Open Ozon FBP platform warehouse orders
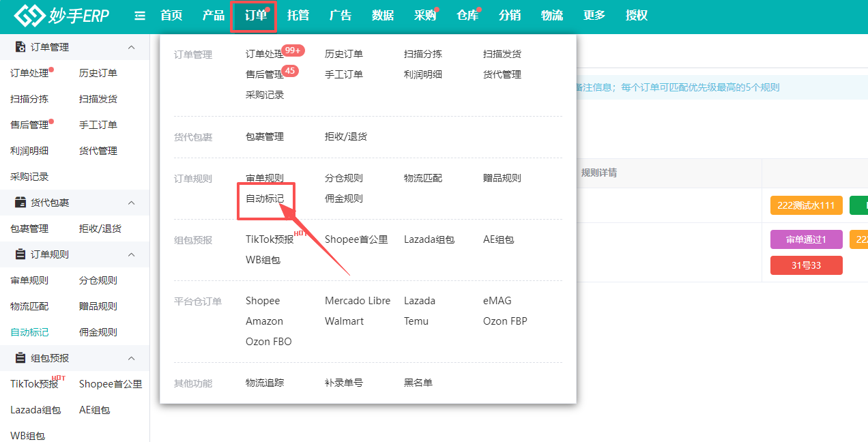Image resolution: width=868 pixels, height=442 pixels. [505, 321]
